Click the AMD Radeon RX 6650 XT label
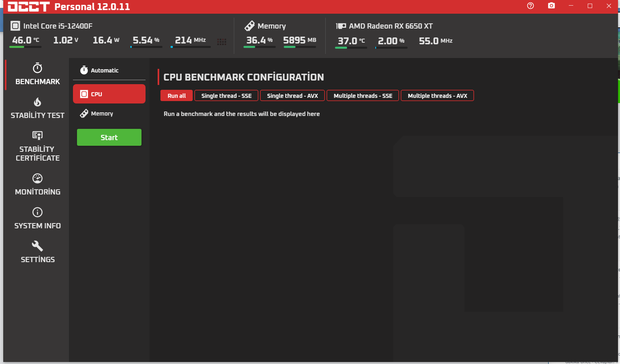620x364 pixels. click(391, 26)
